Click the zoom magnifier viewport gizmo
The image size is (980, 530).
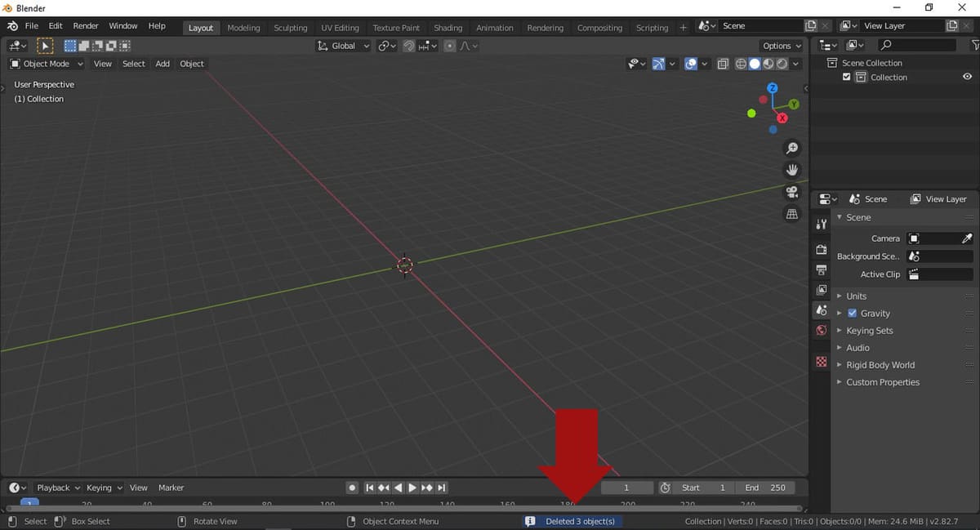[791, 148]
